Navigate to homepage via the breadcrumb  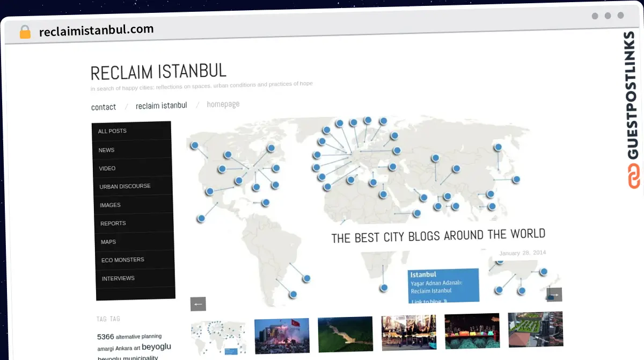tap(223, 103)
